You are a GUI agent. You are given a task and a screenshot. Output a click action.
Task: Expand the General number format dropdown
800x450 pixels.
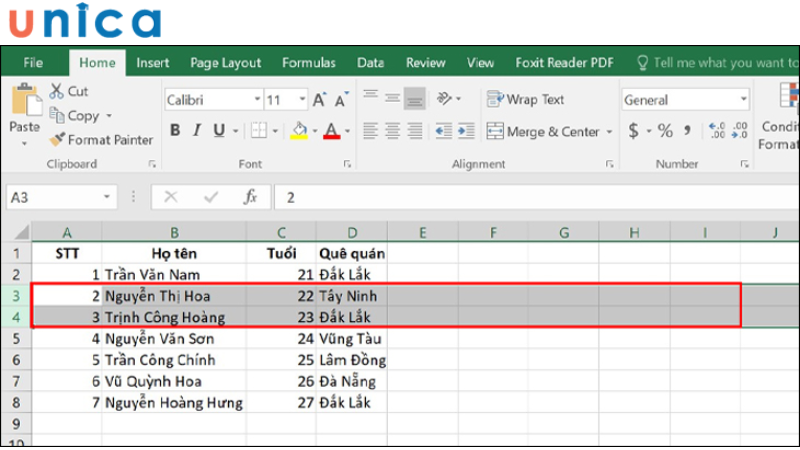pyautogui.click(x=743, y=100)
